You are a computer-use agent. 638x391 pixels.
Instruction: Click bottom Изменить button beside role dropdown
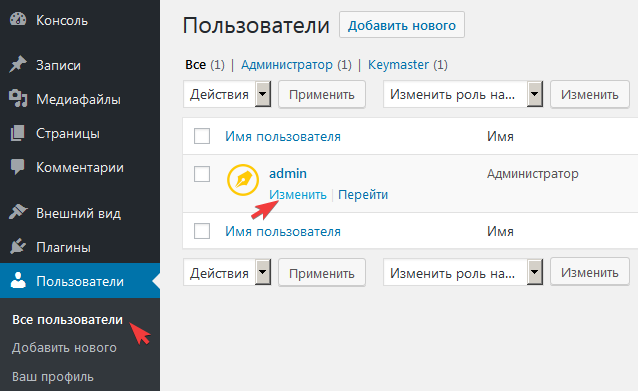tap(590, 272)
